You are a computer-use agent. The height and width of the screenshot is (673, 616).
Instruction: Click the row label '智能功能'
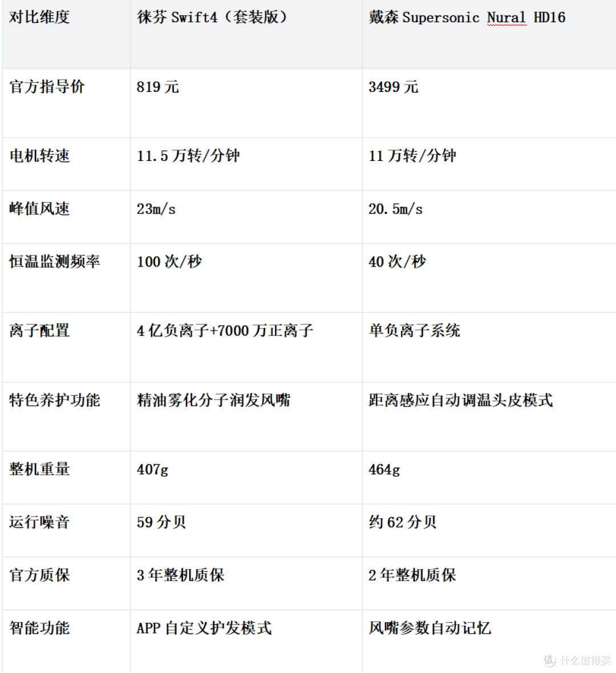(x=39, y=628)
